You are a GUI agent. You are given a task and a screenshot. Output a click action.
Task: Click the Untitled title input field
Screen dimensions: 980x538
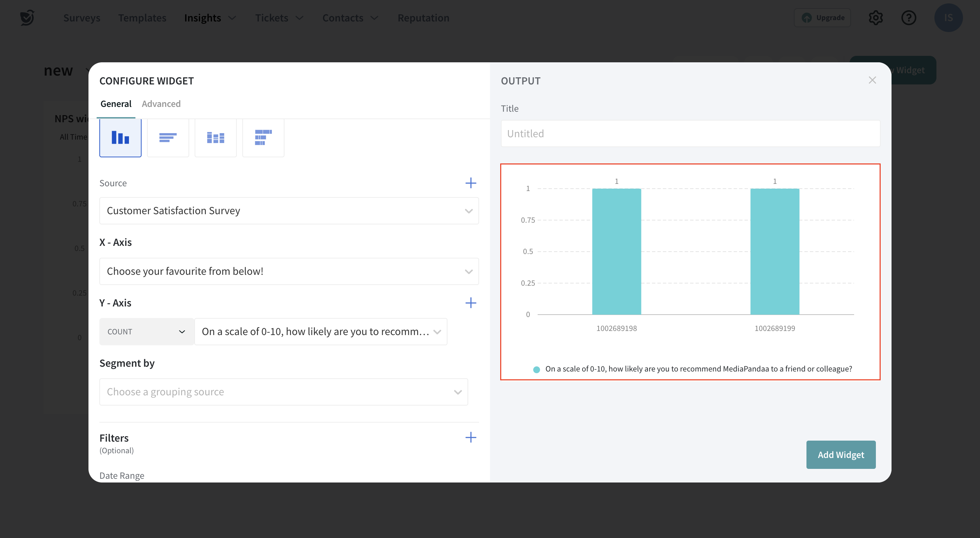pos(690,133)
